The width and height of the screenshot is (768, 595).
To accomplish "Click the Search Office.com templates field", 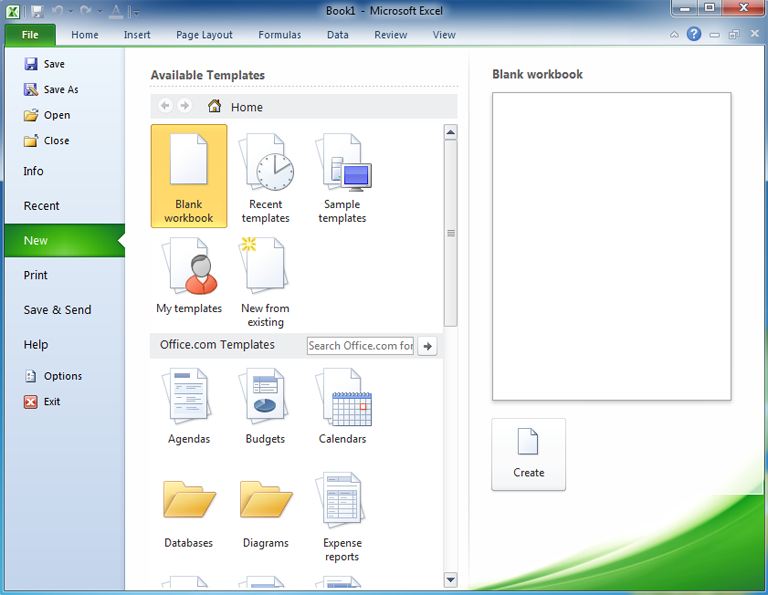I will [360, 346].
